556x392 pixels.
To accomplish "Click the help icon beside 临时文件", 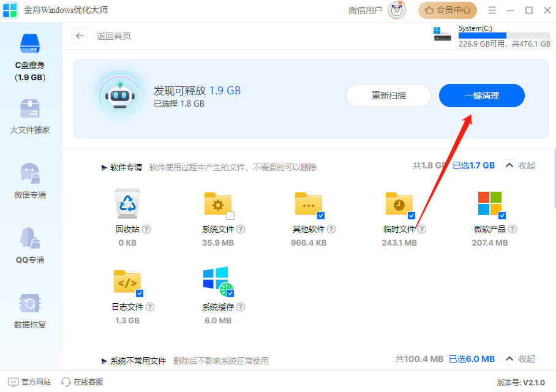I will point(422,229).
